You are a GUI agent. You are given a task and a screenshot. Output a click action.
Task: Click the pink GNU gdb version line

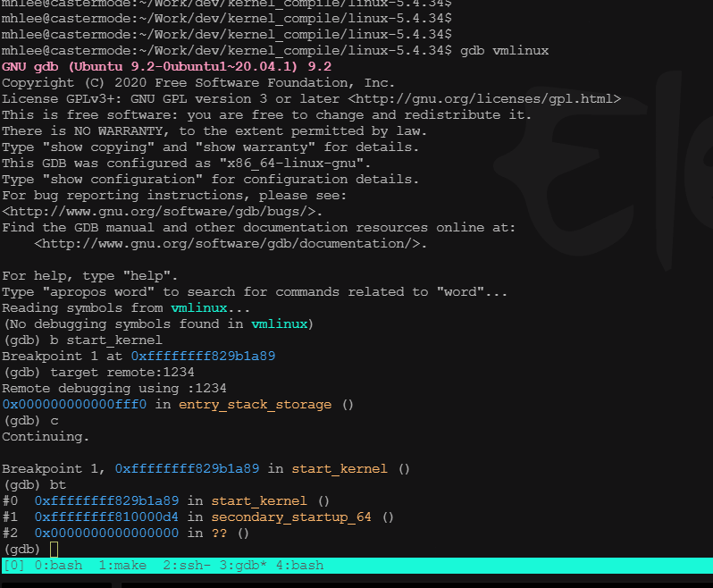coord(166,66)
